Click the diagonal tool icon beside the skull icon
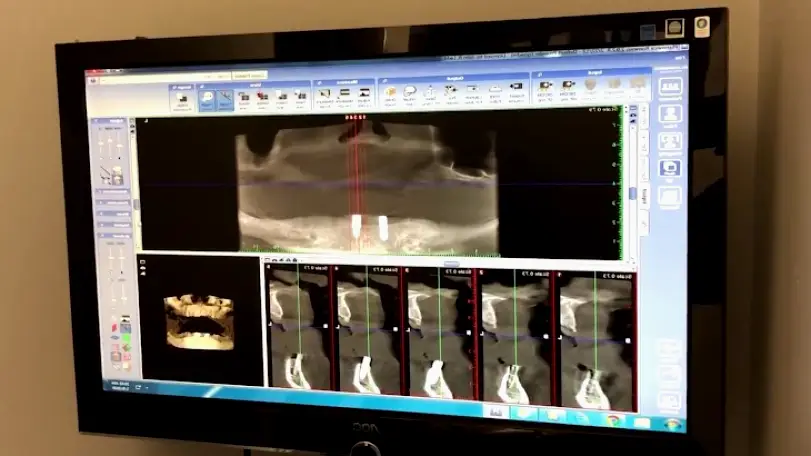Image resolution: width=811 pixels, height=456 pixels. 106,175
